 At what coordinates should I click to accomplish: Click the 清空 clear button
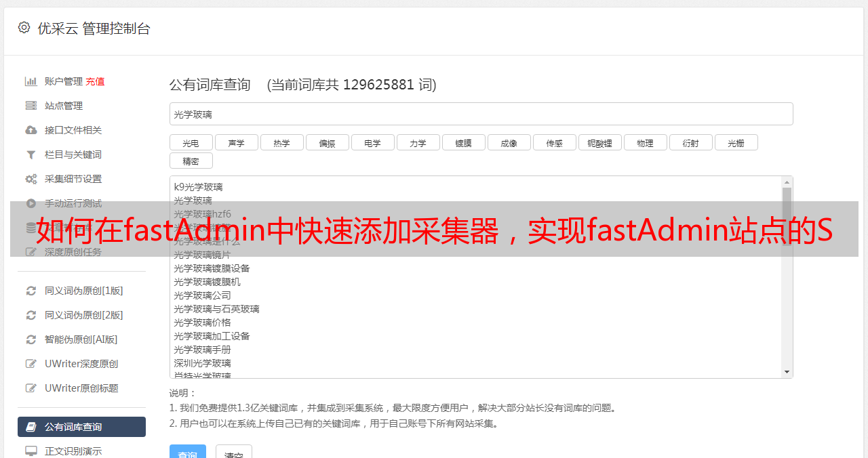point(234,452)
